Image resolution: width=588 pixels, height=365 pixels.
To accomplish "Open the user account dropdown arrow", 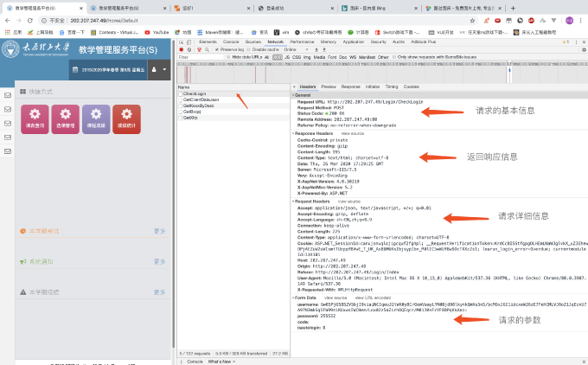I will click(164, 69).
